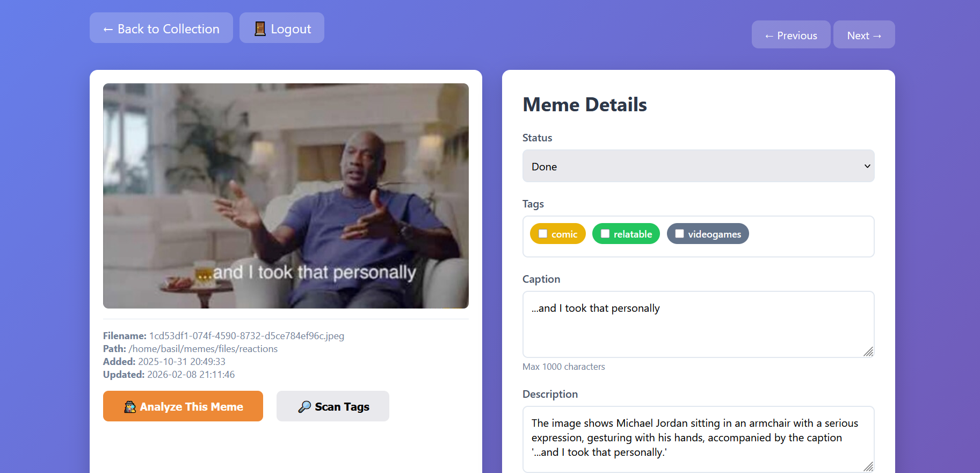Click the detective icon on Analyze button

(x=130, y=407)
